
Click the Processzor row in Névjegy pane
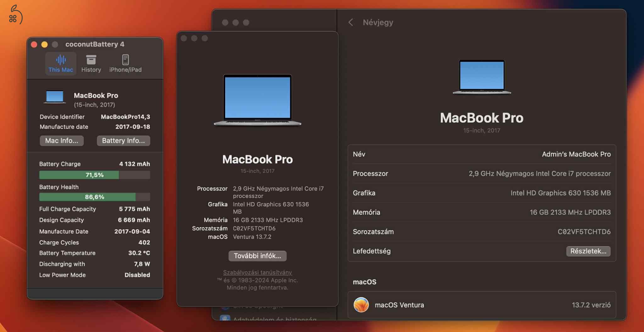pyautogui.click(x=482, y=174)
